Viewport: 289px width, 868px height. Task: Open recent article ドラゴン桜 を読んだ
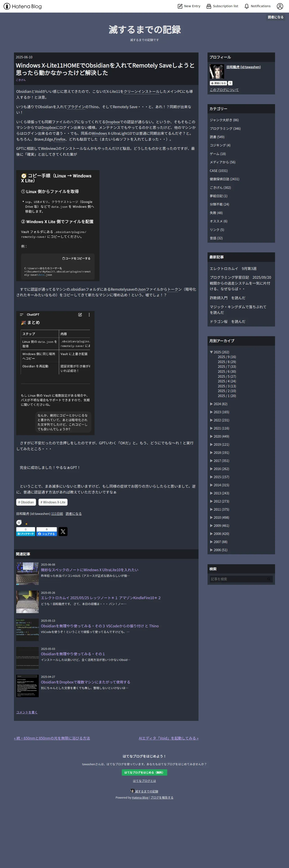pyautogui.click(x=227, y=322)
